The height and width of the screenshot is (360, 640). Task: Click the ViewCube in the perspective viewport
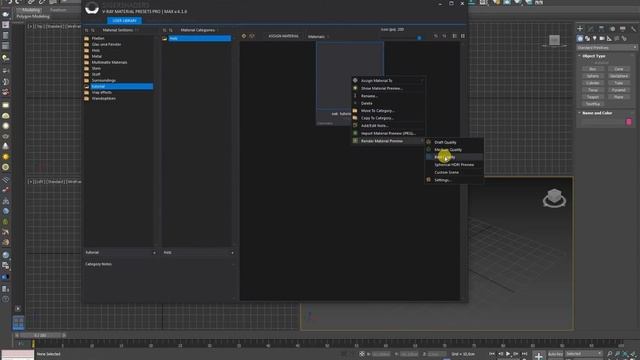(x=554, y=198)
